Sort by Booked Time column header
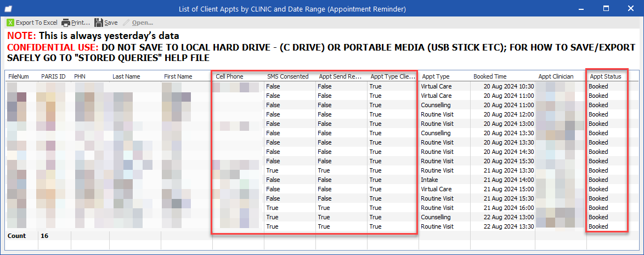The width and height of the screenshot is (644, 255). click(x=490, y=76)
